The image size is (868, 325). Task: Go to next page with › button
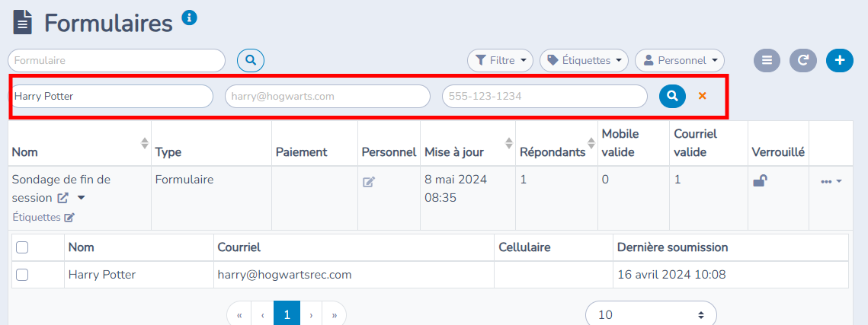click(x=311, y=314)
